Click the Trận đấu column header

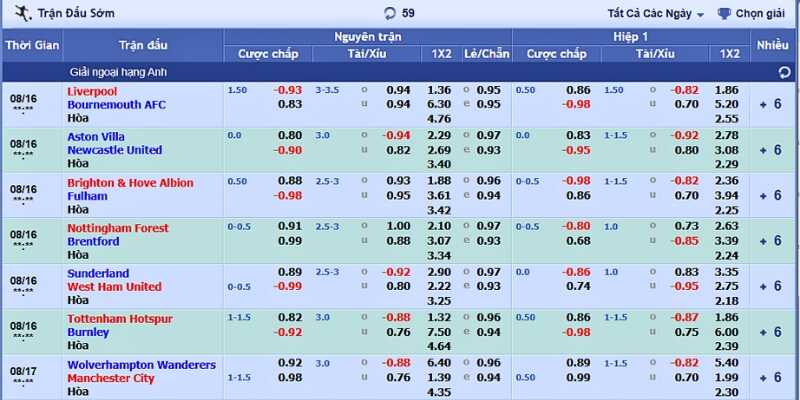tap(143, 45)
